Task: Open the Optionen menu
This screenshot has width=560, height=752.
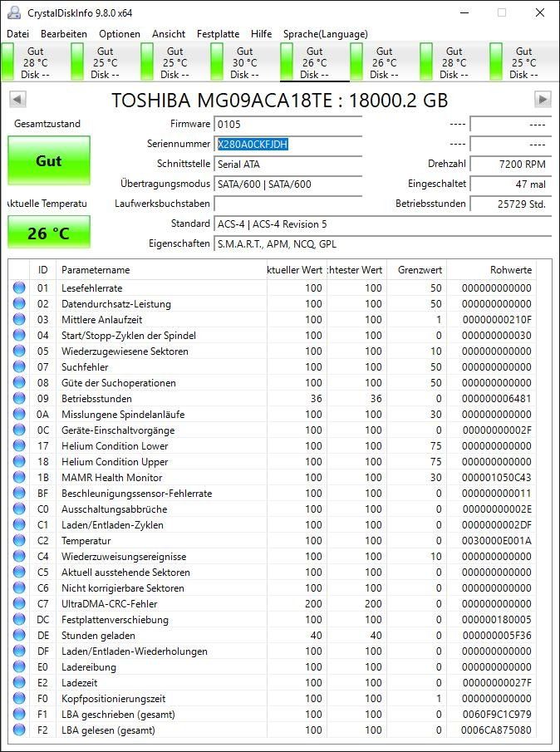Action: [120, 34]
